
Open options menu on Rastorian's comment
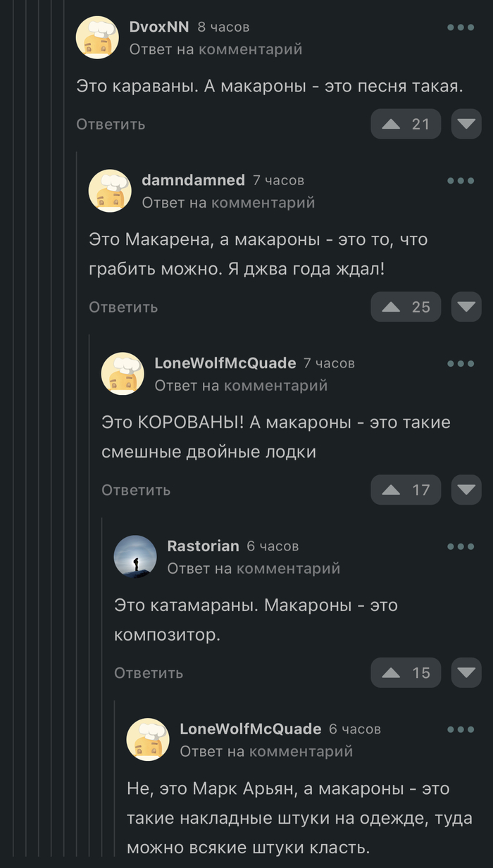[461, 547]
